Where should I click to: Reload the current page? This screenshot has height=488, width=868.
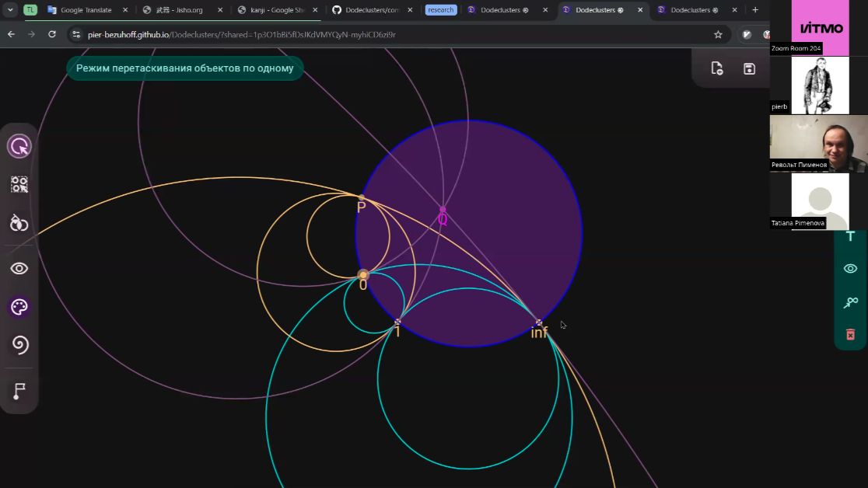click(x=52, y=34)
